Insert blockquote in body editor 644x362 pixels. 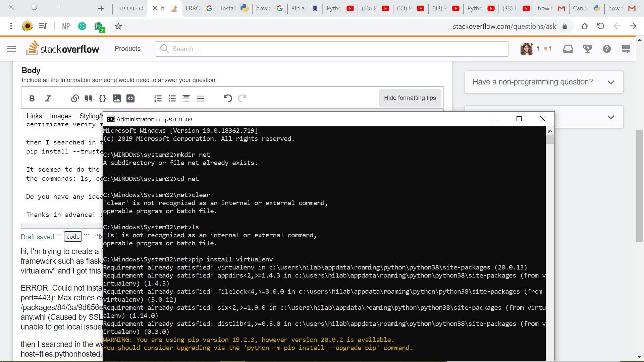click(89, 99)
